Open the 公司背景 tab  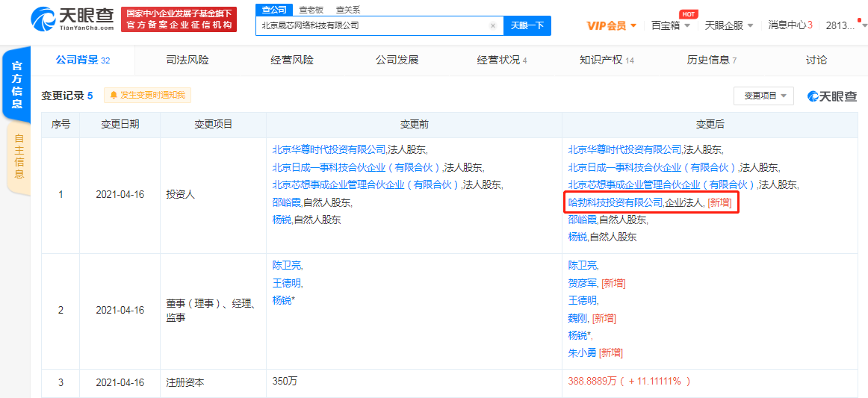(82, 60)
